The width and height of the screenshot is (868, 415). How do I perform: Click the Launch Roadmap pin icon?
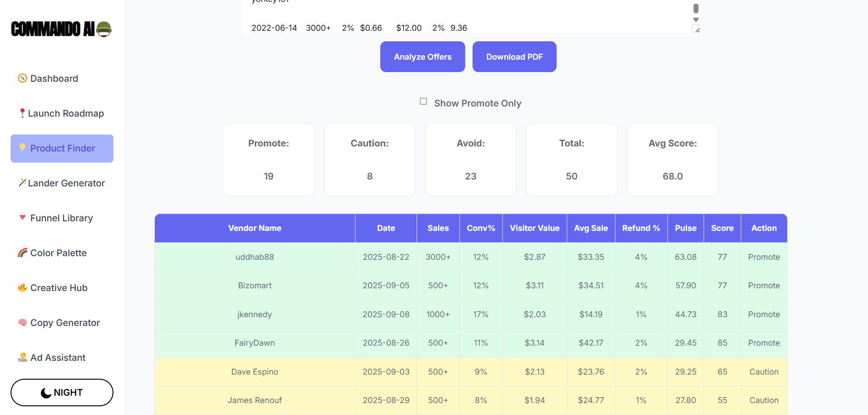pyautogui.click(x=22, y=113)
